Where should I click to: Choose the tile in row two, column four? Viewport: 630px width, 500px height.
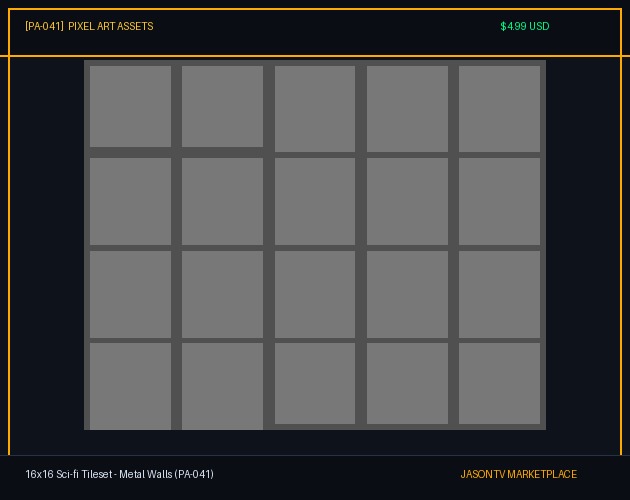[407, 201]
